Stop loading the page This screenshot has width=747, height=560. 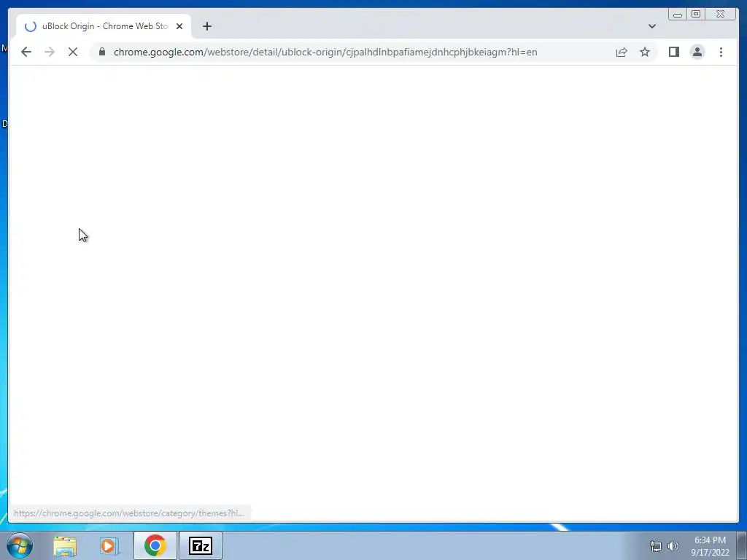(73, 52)
